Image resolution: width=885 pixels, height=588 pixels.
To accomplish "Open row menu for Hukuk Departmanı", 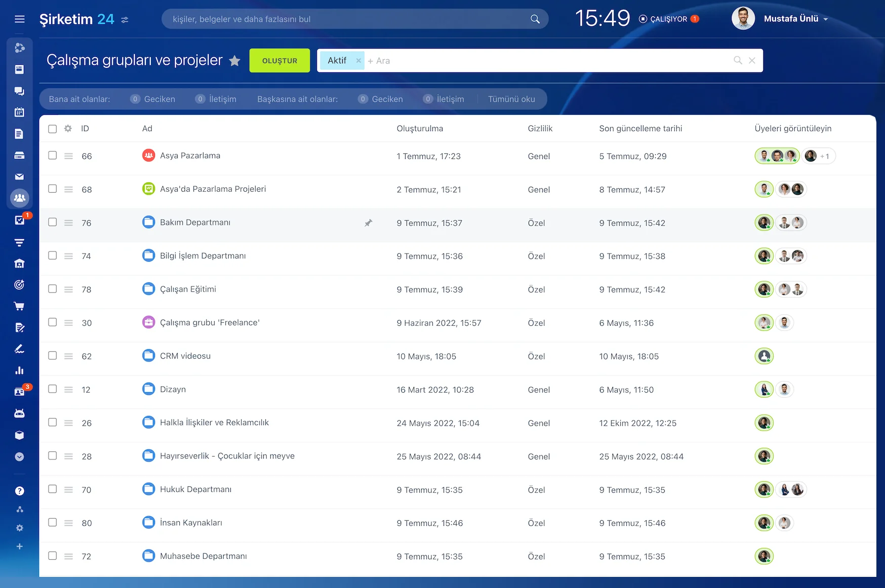I will (x=69, y=490).
